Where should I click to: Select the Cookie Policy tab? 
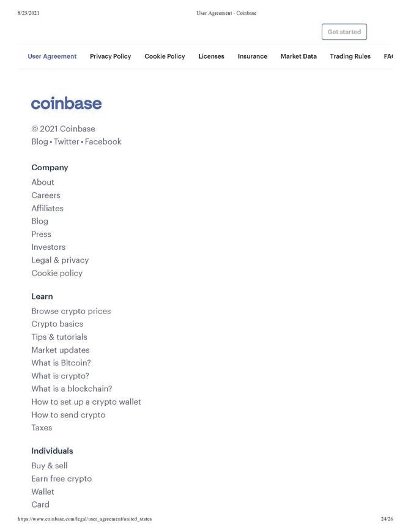pyautogui.click(x=165, y=56)
